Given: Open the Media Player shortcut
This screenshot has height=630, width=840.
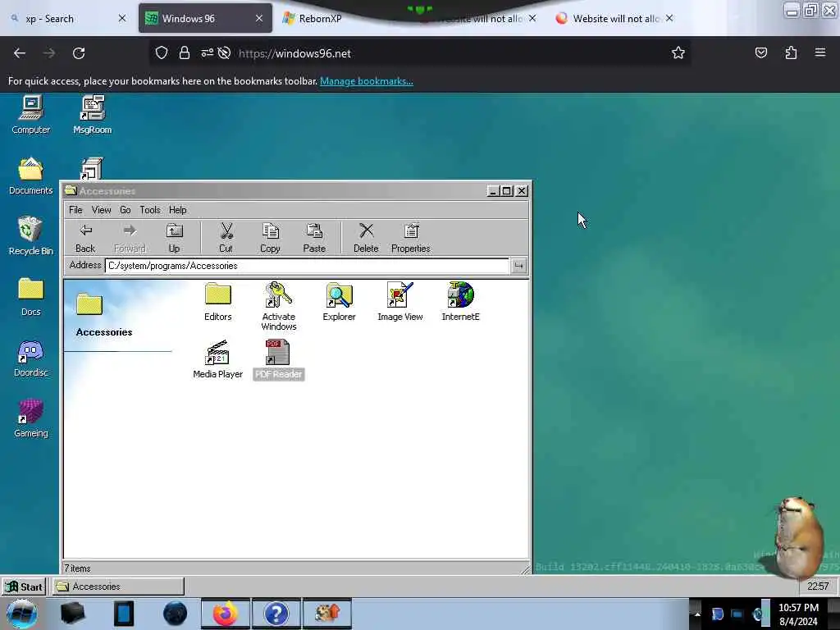Looking at the screenshot, I should tap(217, 359).
